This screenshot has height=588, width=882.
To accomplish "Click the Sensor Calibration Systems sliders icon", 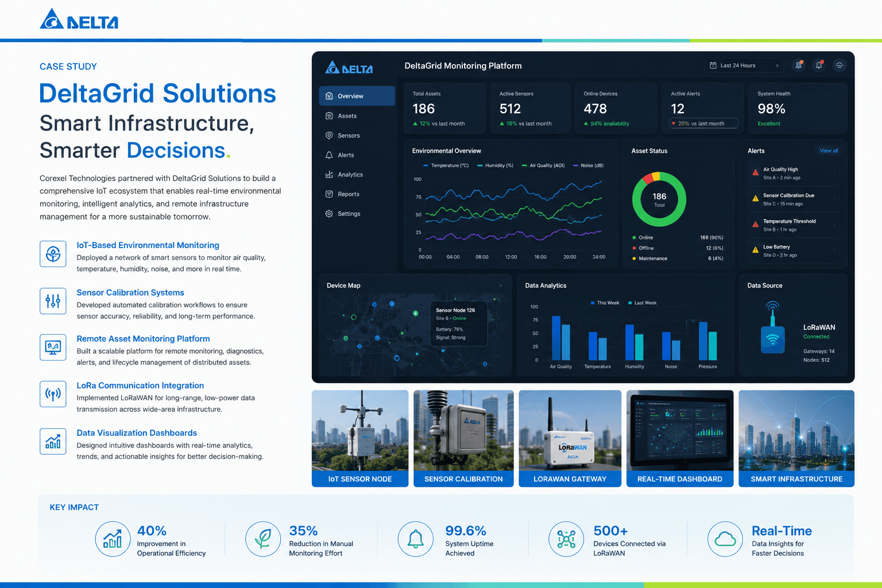I will pyautogui.click(x=53, y=301).
